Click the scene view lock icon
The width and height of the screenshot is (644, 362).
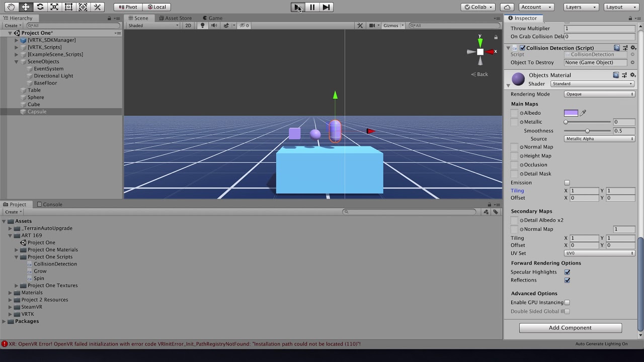coord(496,37)
